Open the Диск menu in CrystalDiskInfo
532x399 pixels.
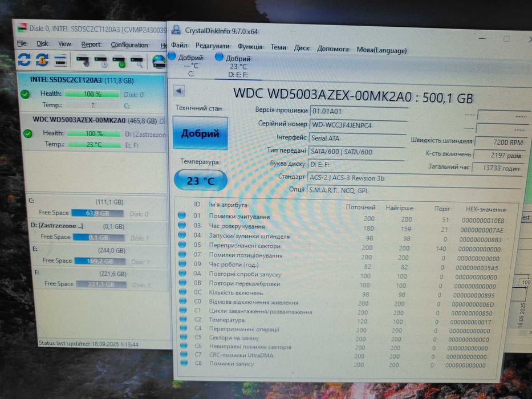coord(301,48)
